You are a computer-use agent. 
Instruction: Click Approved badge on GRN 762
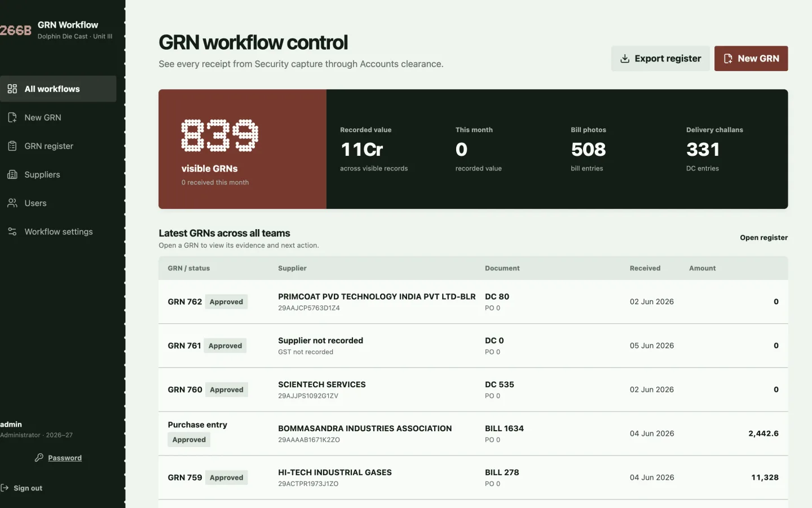[x=226, y=302]
